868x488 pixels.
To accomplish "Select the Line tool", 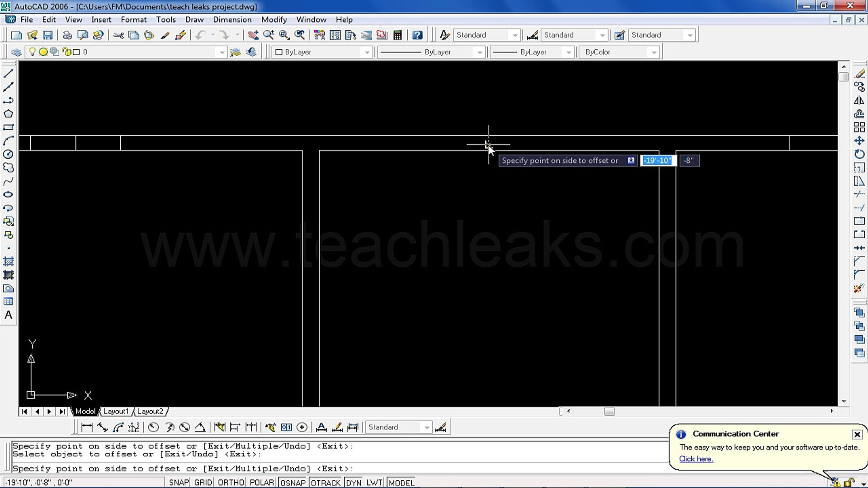I will 9,73.
